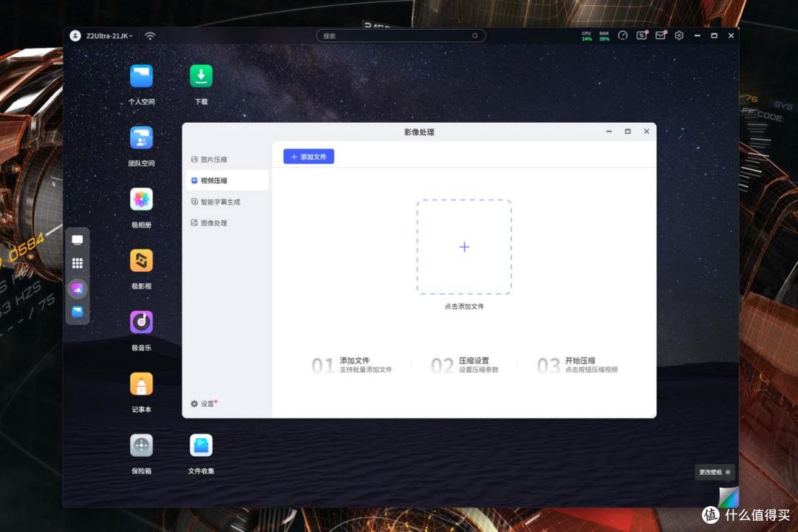Open system settings gear in top bar

(679, 35)
